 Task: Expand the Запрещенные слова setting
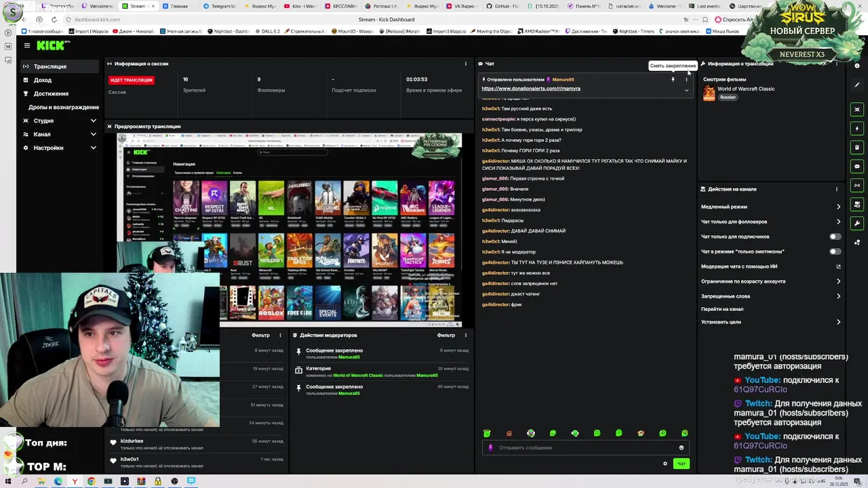pyautogui.click(x=770, y=296)
